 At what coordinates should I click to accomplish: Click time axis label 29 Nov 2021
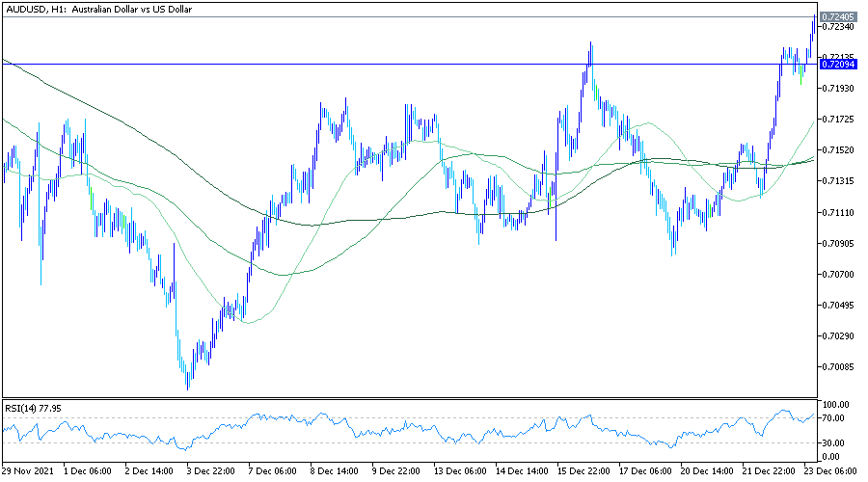tap(28, 471)
